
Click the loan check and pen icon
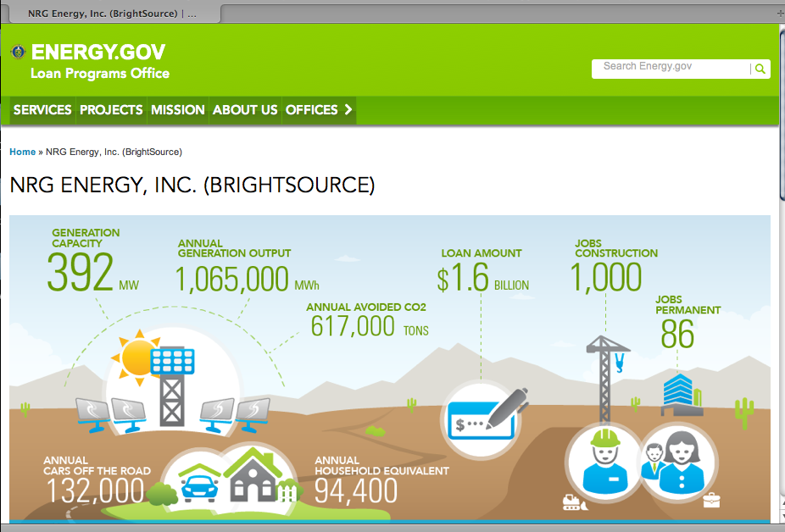click(482, 418)
